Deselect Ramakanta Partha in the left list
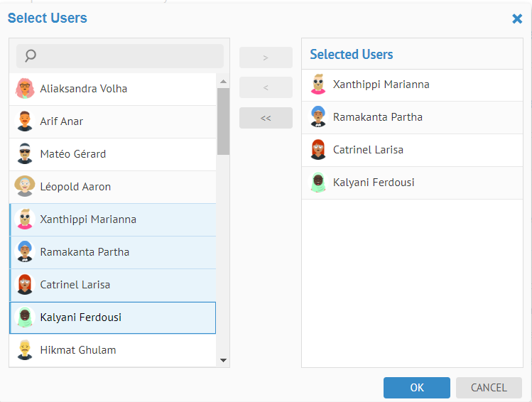532x402 pixels. pos(85,252)
